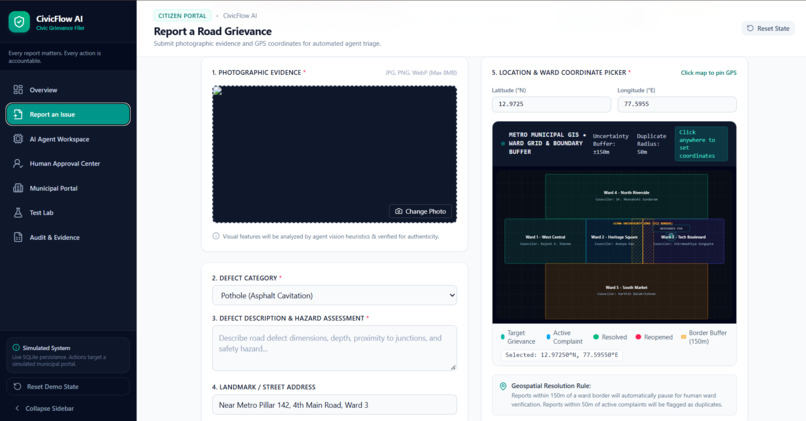Click the Audit & Evidence file icon
Image resolution: width=806 pixels, height=421 pixels.
click(18, 237)
